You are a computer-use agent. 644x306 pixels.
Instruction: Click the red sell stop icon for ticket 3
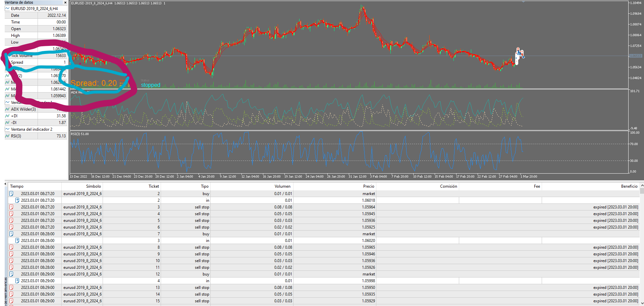[x=11, y=207]
